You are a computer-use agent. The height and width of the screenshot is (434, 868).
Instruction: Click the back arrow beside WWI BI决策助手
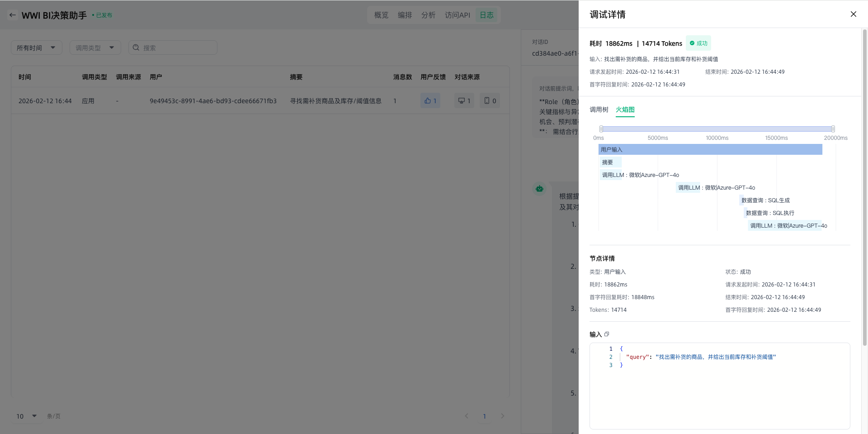coord(13,15)
